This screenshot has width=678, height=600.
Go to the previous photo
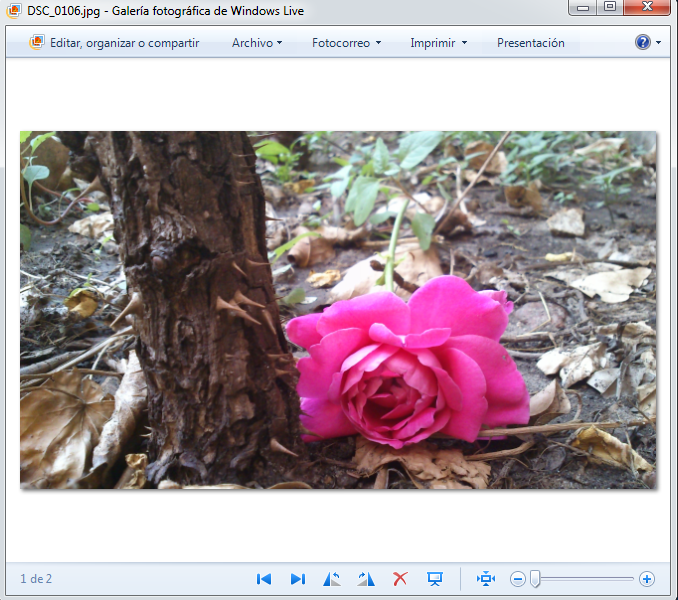click(x=264, y=579)
